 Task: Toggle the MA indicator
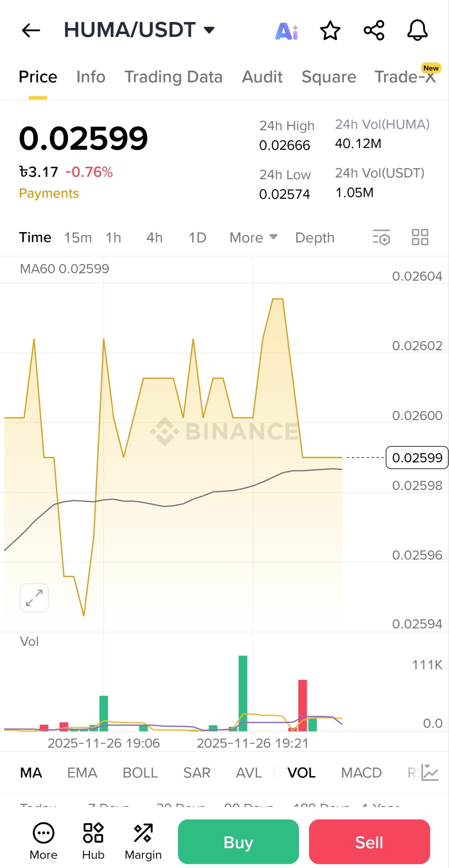coord(31,773)
